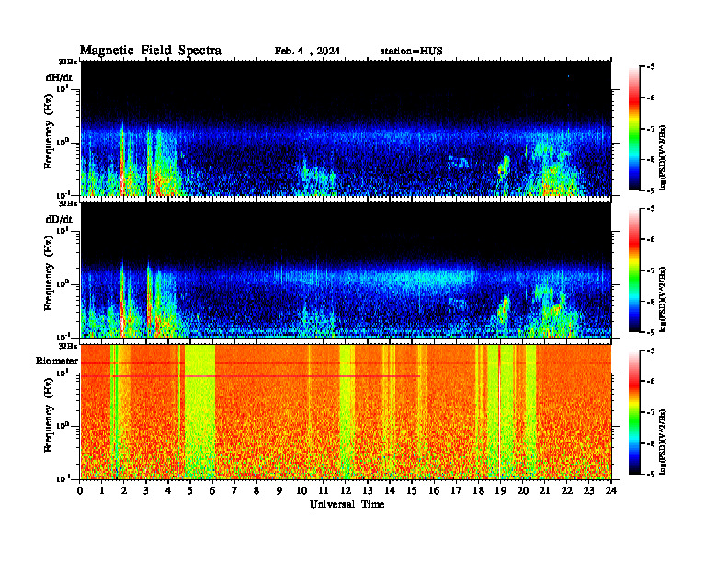Click the hour "23" tick label
The height and width of the screenshot is (563, 728).
coord(588,490)
